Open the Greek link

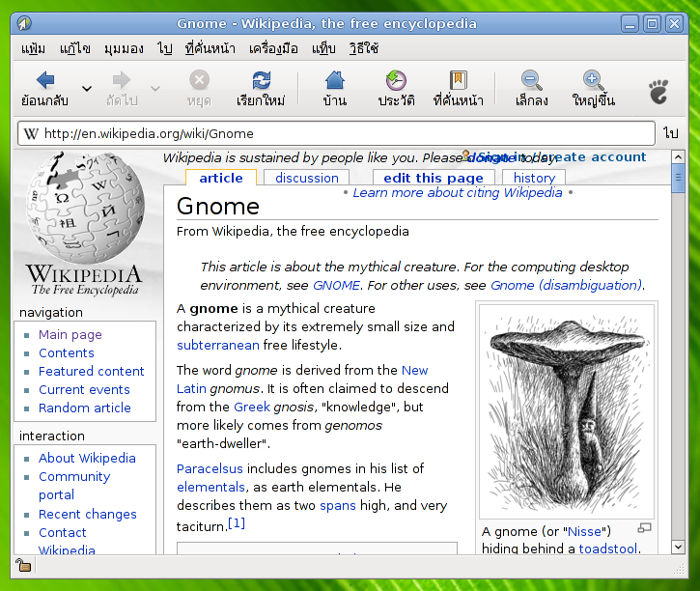coord(252,408)
